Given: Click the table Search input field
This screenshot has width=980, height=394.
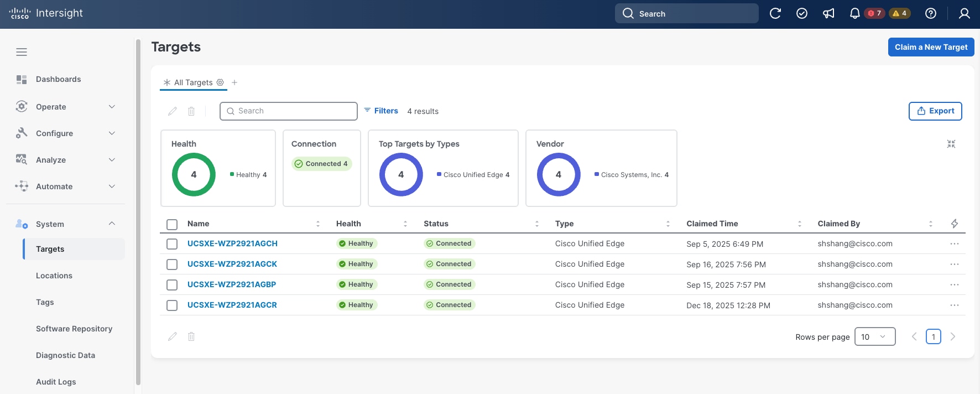Looking at the screenshot, I should tap(289, 111).
